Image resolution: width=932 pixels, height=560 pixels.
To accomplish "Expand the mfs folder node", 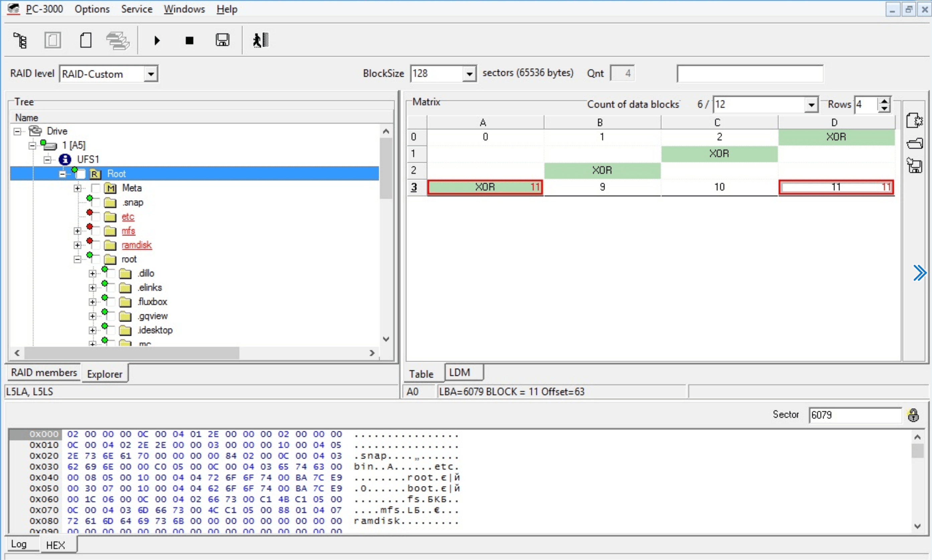I will pyautogui.click(x=77, y=231).
